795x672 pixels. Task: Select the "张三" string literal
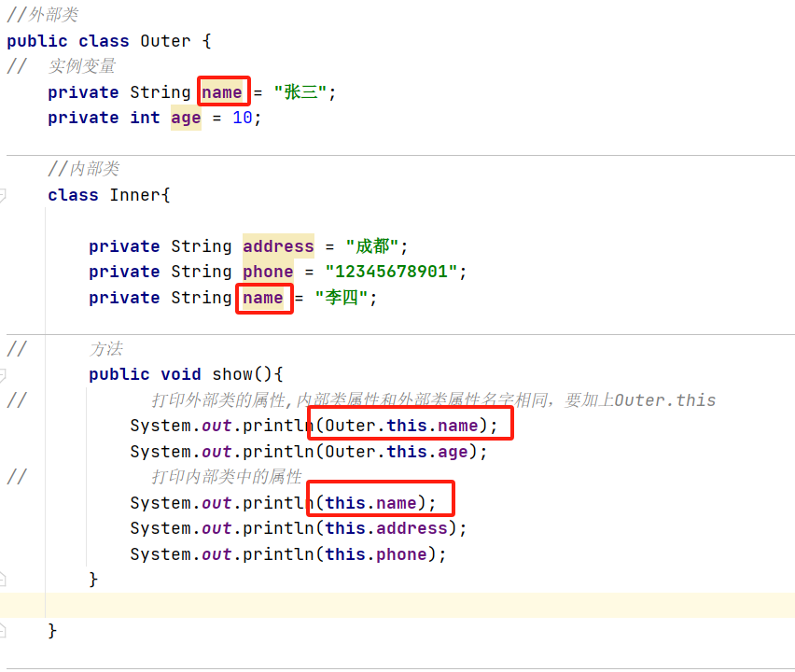(x=300, y=92)
